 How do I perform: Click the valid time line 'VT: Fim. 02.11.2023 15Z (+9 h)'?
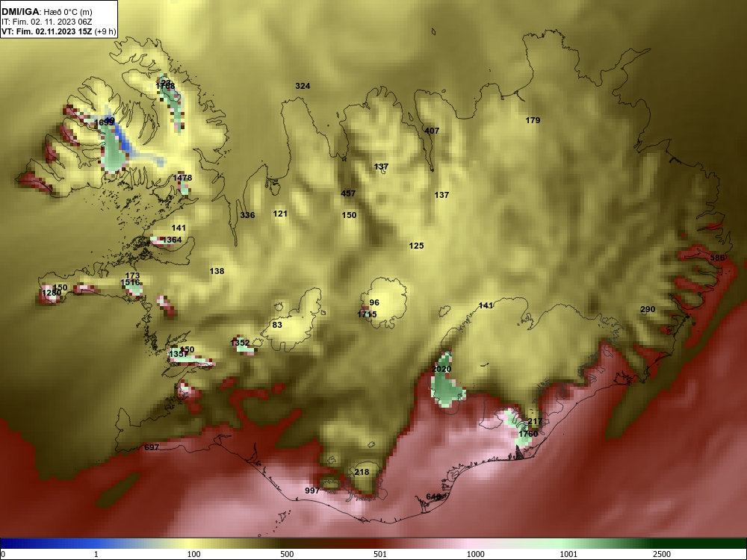coord(58,31)
